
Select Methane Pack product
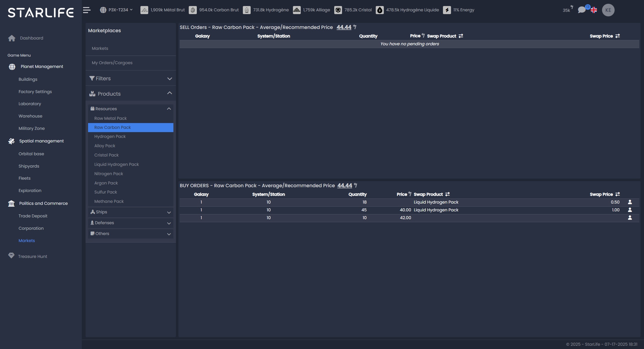pyautogui.click(x=131, y=201)
